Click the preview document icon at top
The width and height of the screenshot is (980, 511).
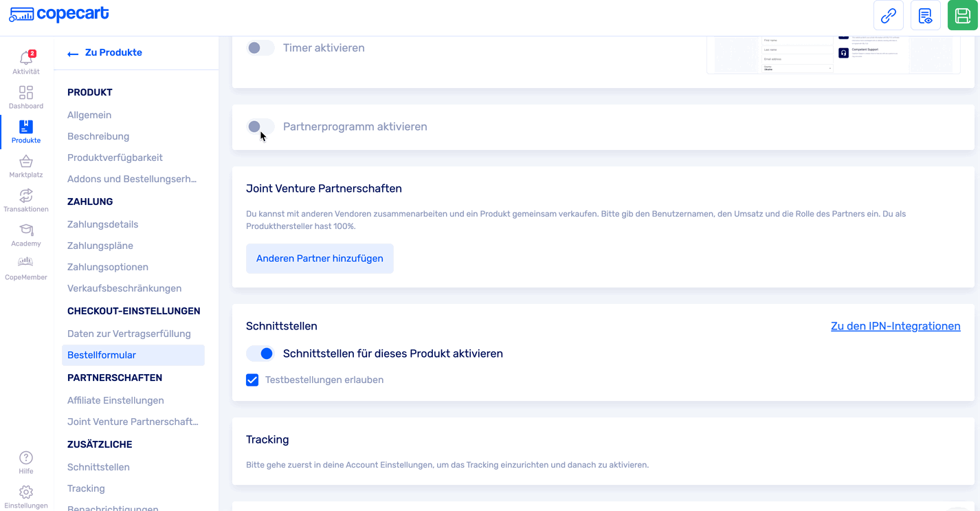(x=925, y=15)
